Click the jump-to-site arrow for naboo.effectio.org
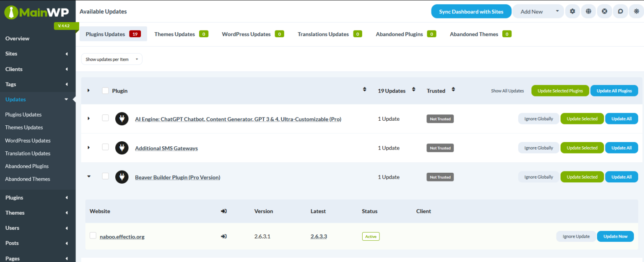Viewport: 644px width, 262px height. coord(223,236)
